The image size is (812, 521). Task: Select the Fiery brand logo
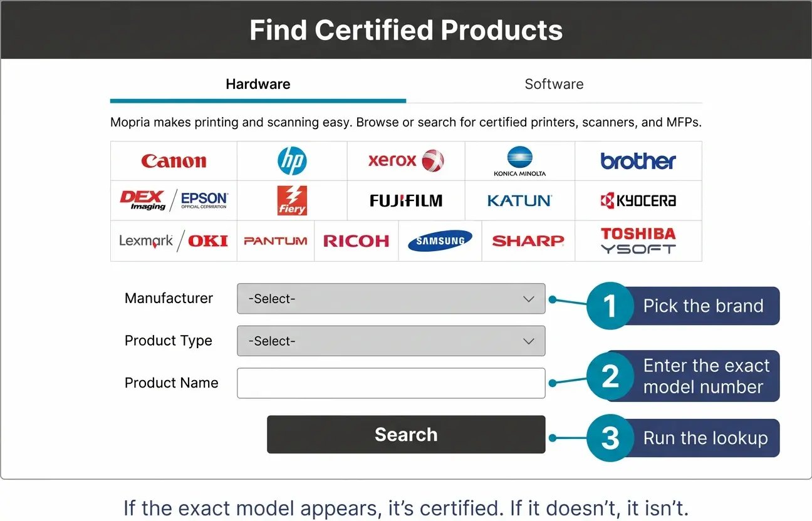pos(292,200)
